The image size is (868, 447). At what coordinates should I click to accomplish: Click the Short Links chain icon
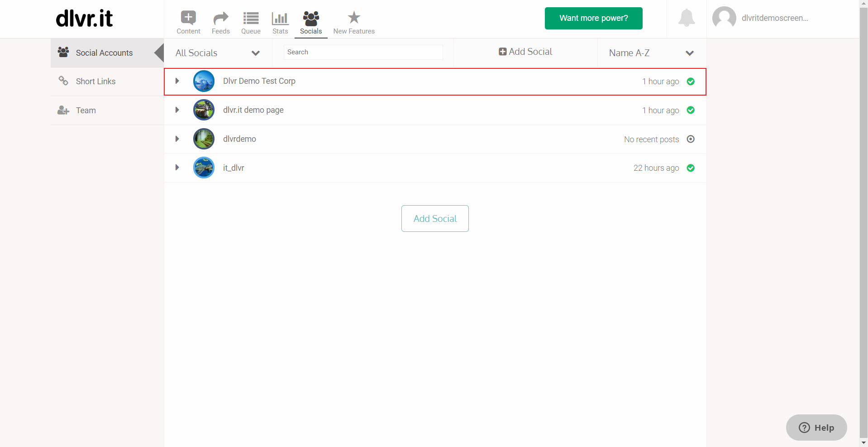(63, 81)
